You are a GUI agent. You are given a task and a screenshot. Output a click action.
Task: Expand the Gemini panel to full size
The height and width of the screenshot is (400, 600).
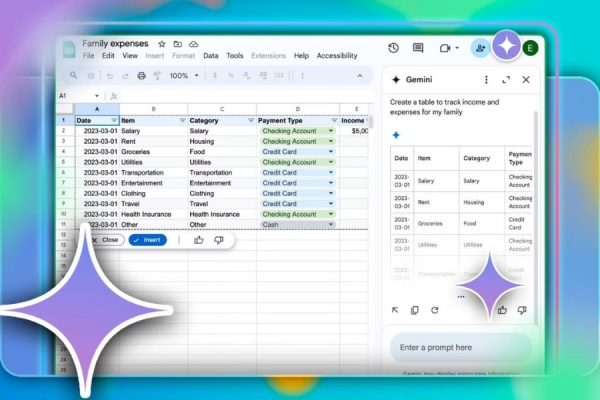pos(506,79)
